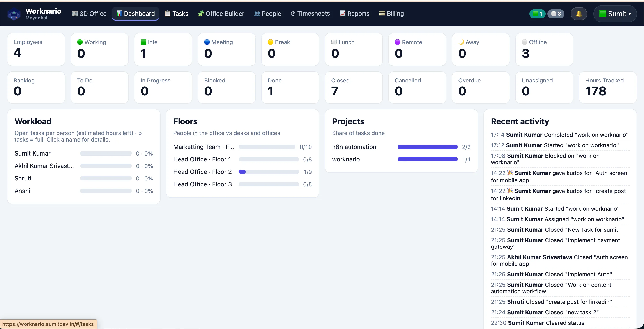Open Anshi workload details
Image resolution: width=644 pixels, height=329 pixels.
pos(22,191)
